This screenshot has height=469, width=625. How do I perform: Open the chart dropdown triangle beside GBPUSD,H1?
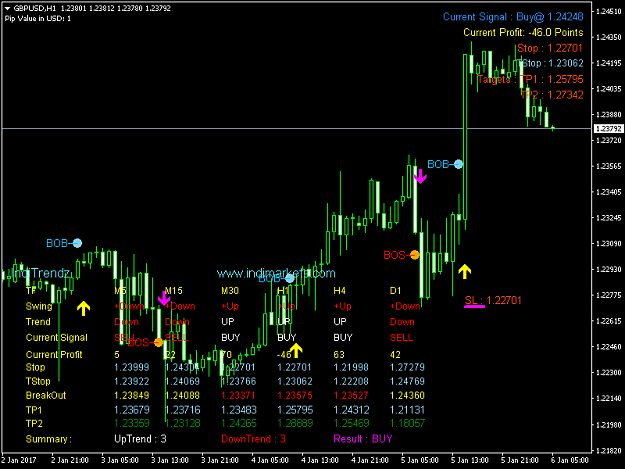point(7,8)
